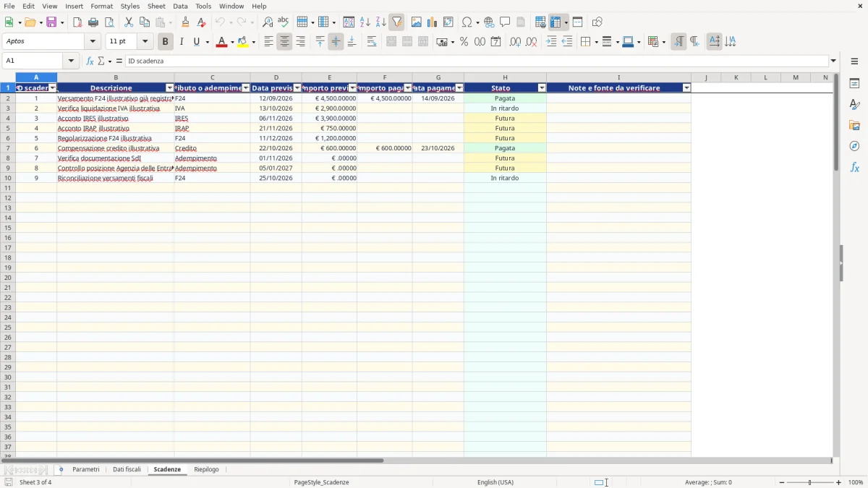Screen dimensions: 868x488
Task: Open the sidebar Gallery panel
Action: point(854,125)
